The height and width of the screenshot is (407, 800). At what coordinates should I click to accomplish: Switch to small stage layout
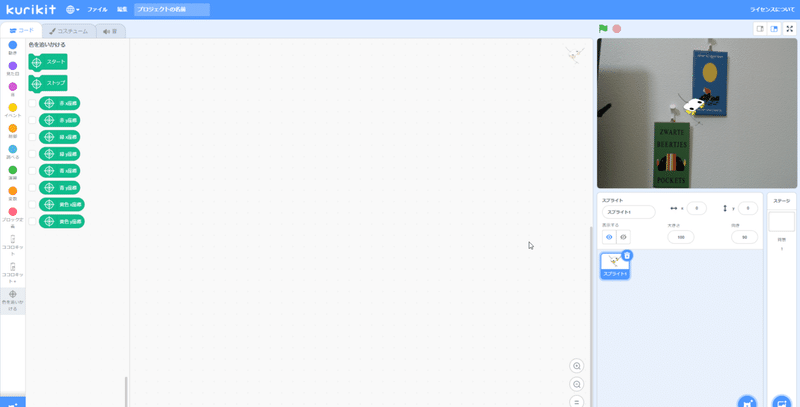pos(760,29)
